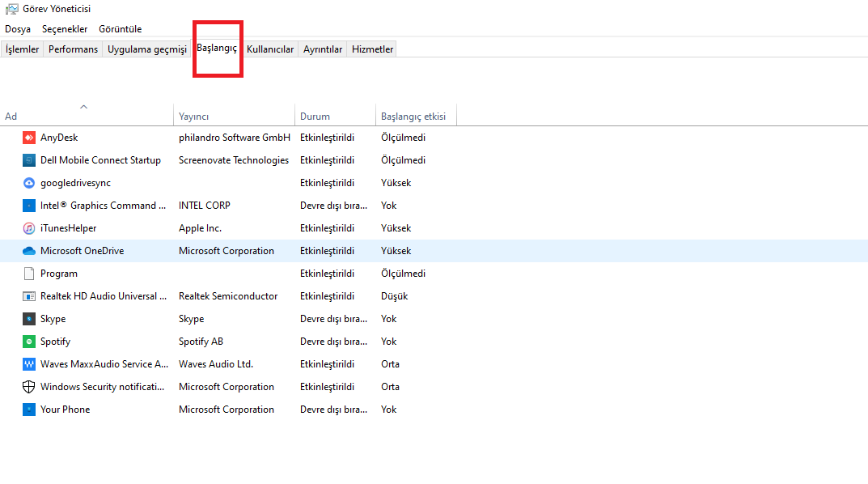This screenshot has width=868, height=484.
Task: Click the Dell Mobile Connect Startup icon
Action: tap(29, 160)
